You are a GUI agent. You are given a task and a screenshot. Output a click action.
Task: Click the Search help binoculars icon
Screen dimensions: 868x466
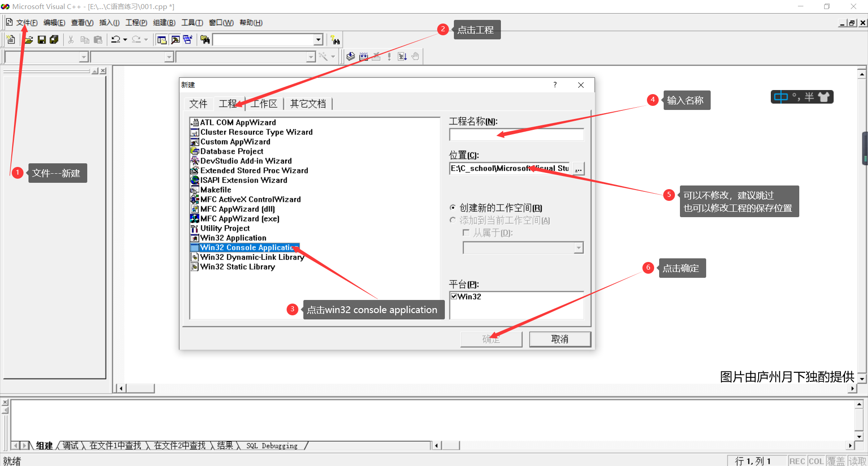tap(335, 40)
